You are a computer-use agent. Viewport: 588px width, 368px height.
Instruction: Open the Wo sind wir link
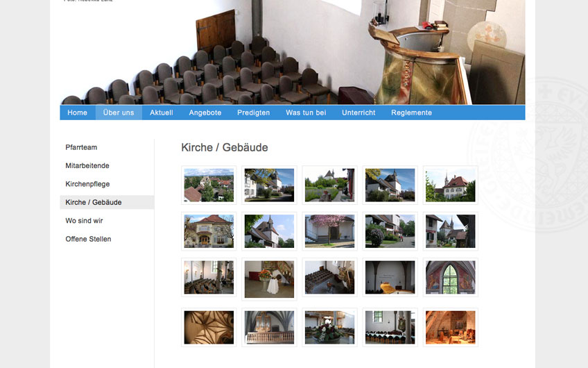coord(84,221)
